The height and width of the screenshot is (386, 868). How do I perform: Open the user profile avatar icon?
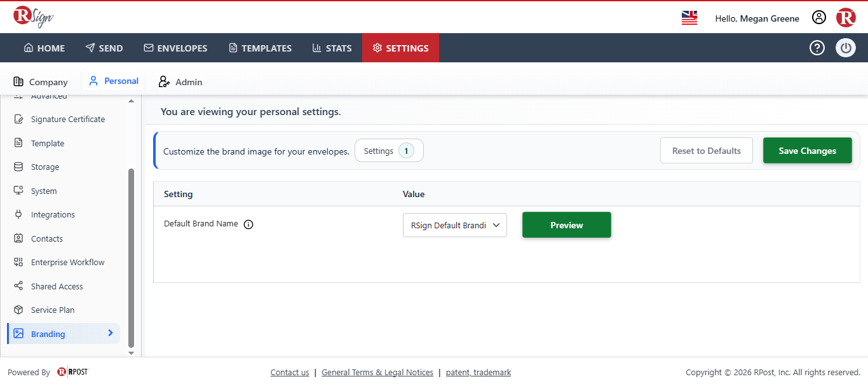[819, 18]
